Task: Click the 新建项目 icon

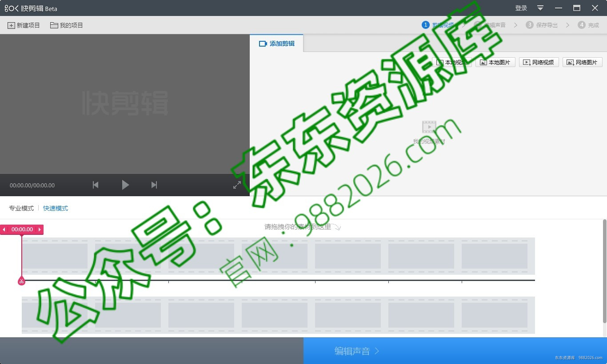Action: click(x=11, y=25)
